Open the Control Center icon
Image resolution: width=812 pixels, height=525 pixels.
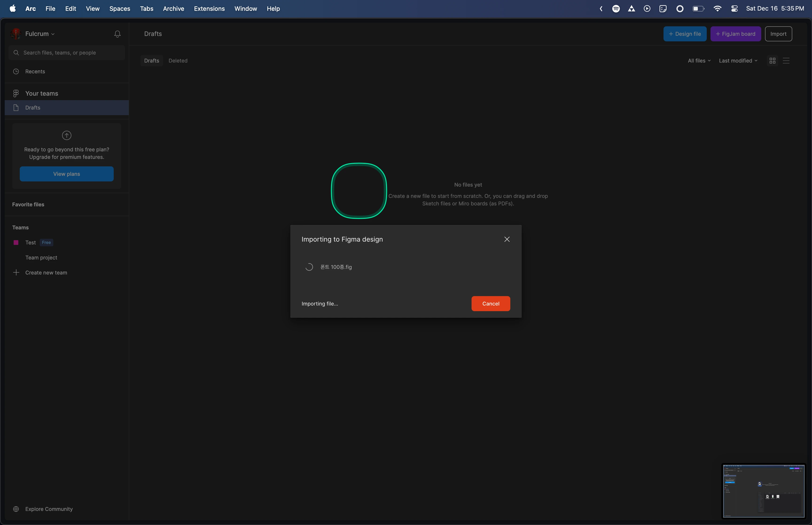click(734, 8)
